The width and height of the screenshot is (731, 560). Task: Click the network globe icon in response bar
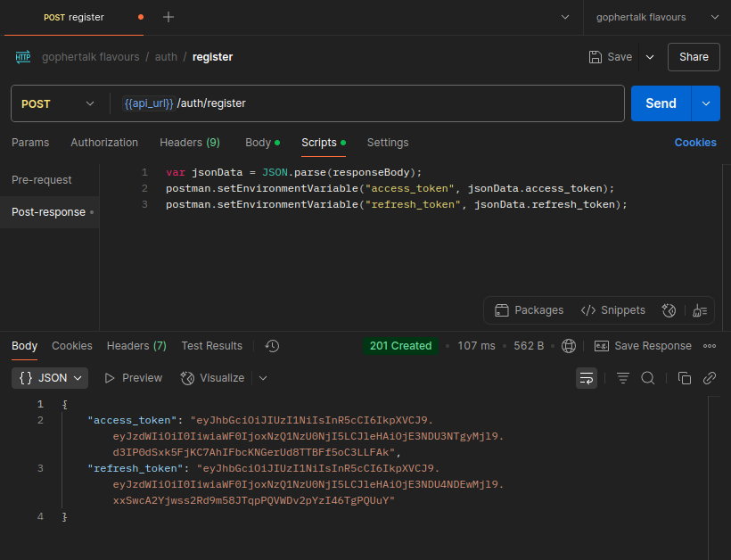point(569,346)
